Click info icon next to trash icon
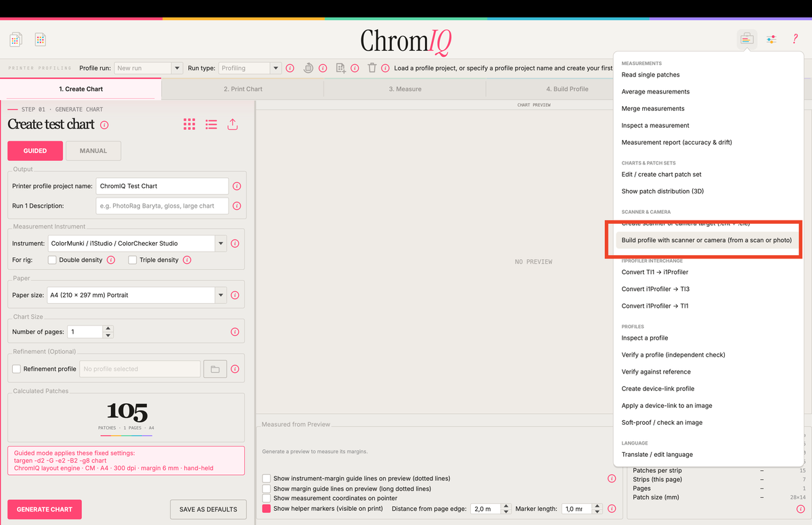 pos(385,68)
